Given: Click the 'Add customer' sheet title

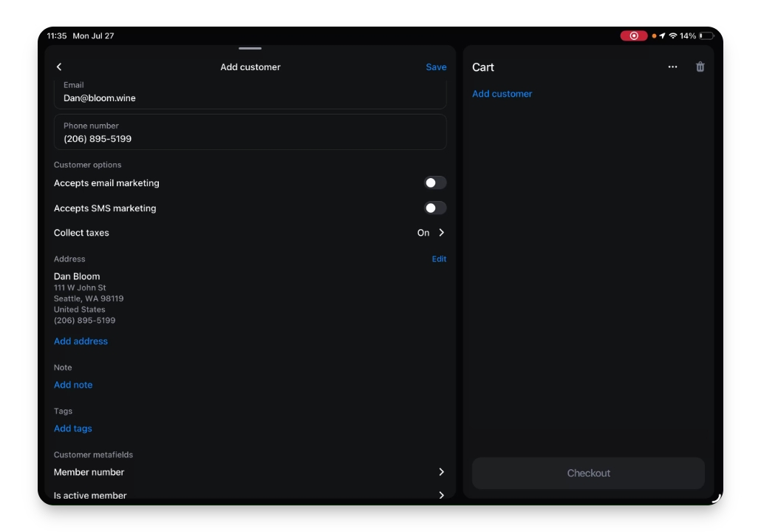Looking at the screenshot, I should coord(250,67).
